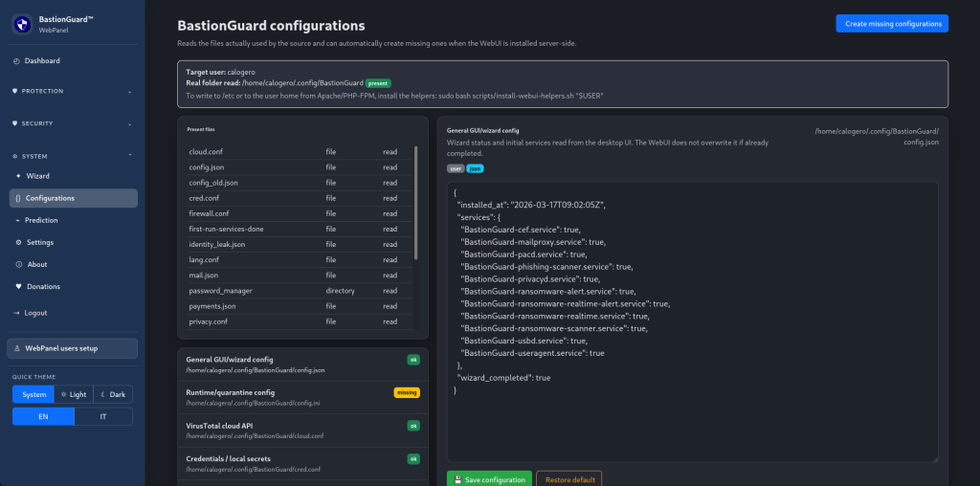Select the Runtime/quarantine config card
This screenshot has width=980, height=486.
coord(303,397)
